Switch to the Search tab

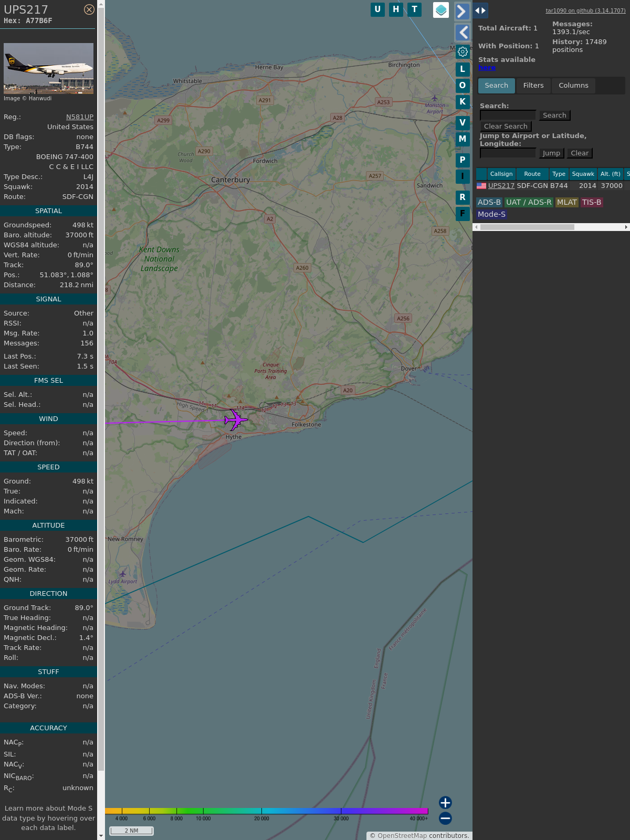496,86
